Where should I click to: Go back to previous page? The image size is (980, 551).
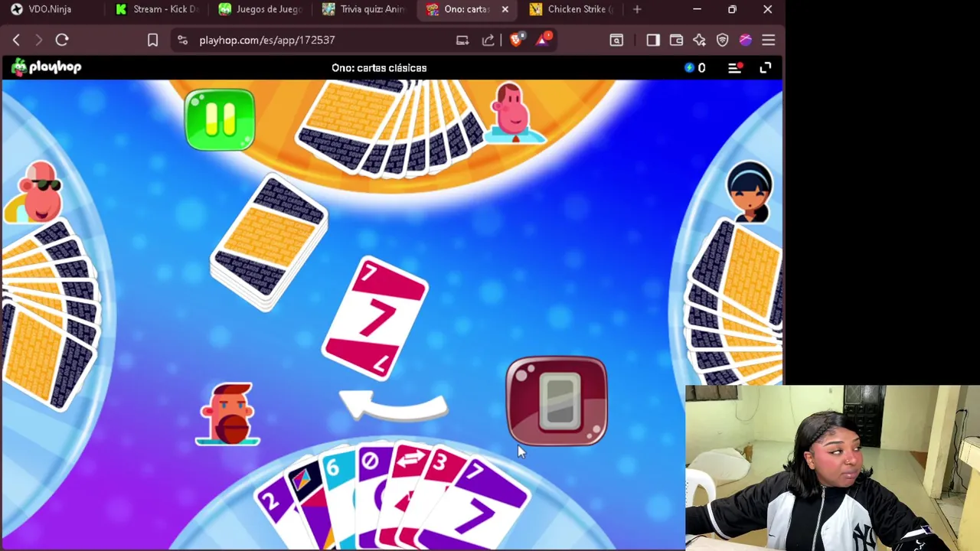pos(16,40)
